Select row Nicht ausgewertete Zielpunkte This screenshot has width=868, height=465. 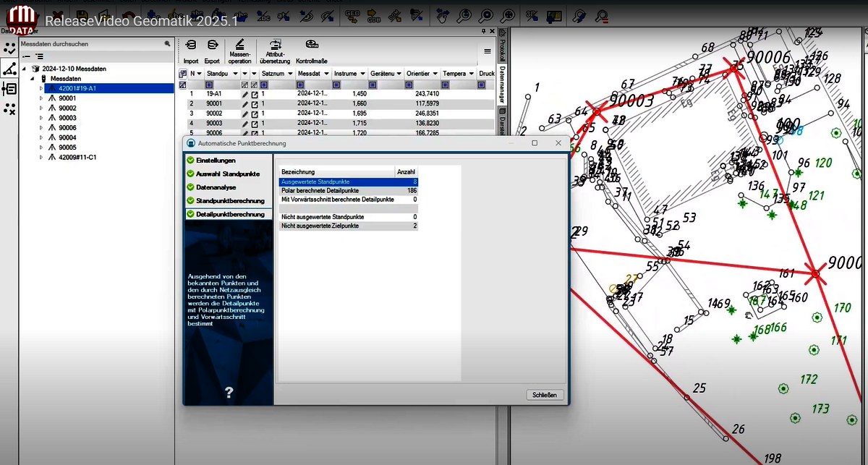pyautogui.click(x=349, y=226)
